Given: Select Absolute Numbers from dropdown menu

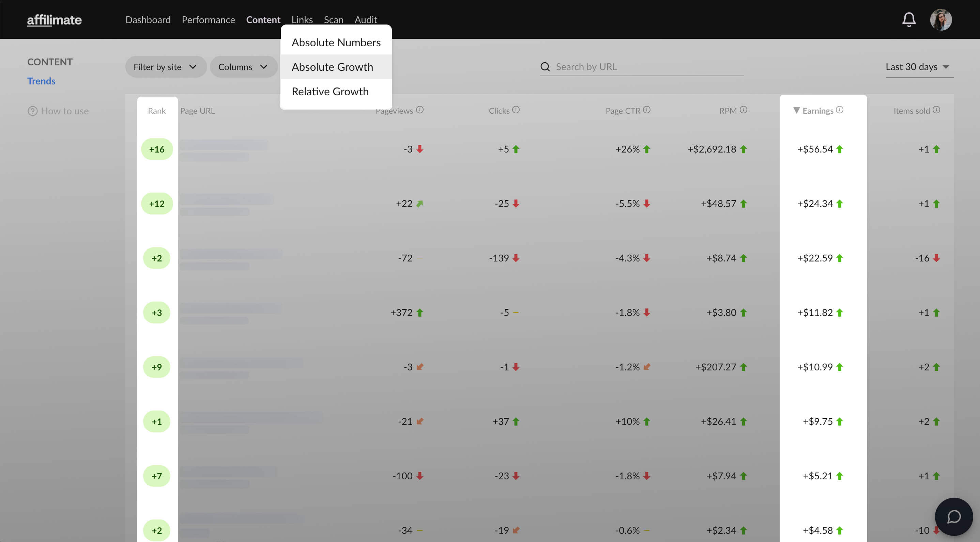Looking at the screenshot, I should click(335, 42).
